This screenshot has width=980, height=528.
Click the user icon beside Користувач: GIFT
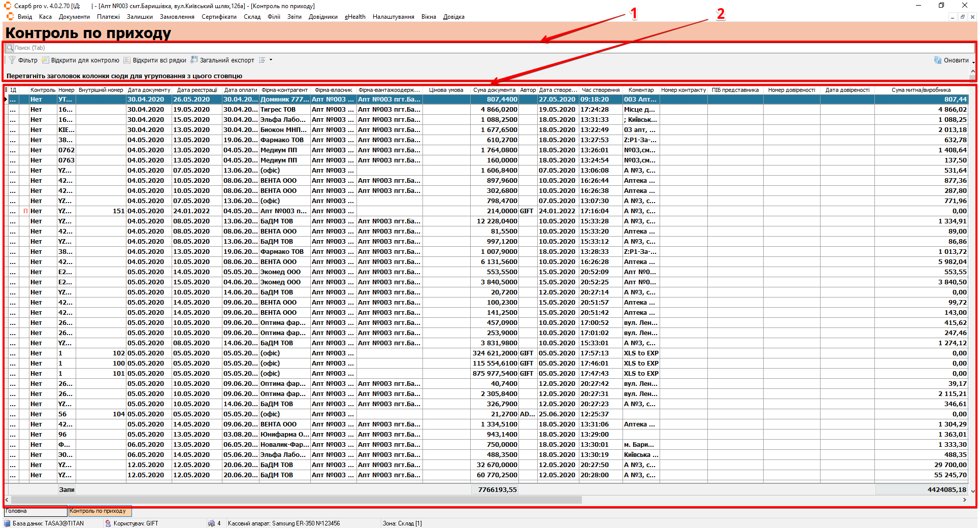tap(108, 523)
